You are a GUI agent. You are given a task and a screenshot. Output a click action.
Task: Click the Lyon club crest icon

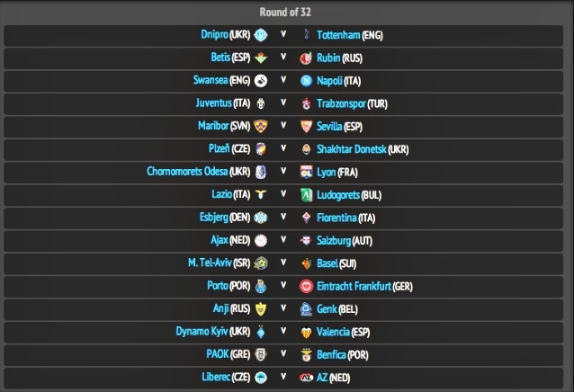[x=307, y=172]
